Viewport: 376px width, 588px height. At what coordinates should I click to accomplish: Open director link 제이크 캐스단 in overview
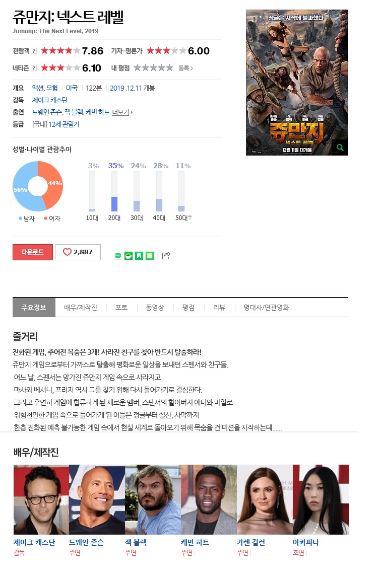(49, 100)
